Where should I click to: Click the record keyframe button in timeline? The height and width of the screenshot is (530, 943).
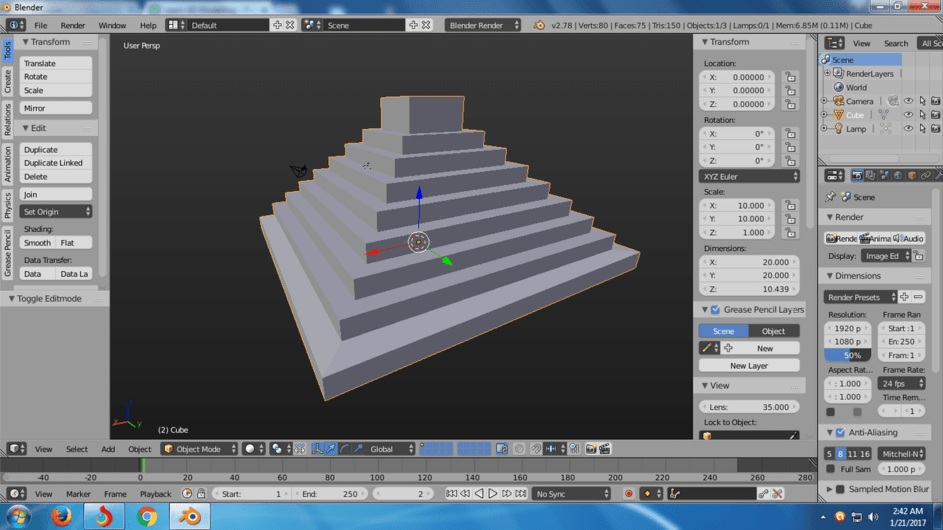[x=629, y=494]
